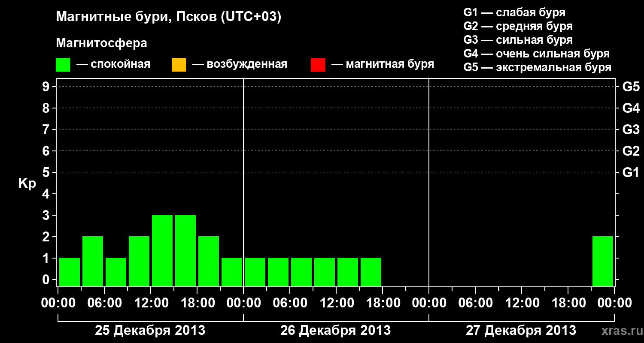This screenshot has width=644, height=343.
Task: Click the lone green bar on 27 December
Action: coord(603,262)
